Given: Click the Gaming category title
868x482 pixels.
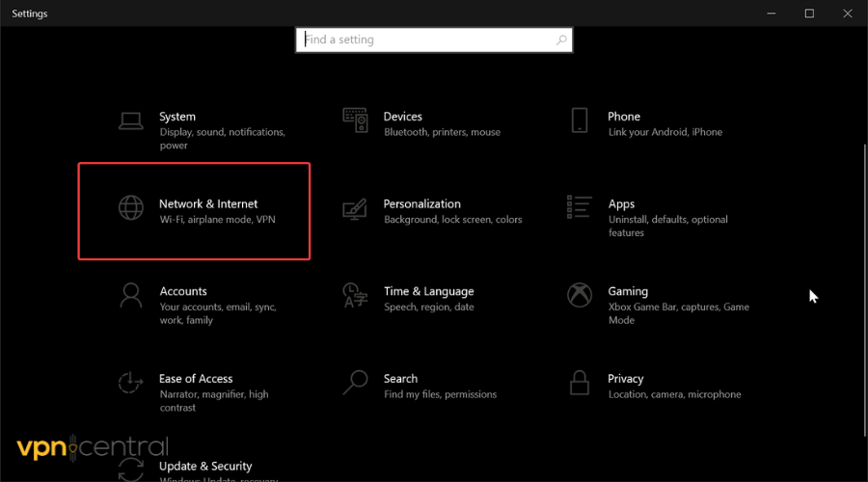Looking at the screenshot, I should pos(628,291).
